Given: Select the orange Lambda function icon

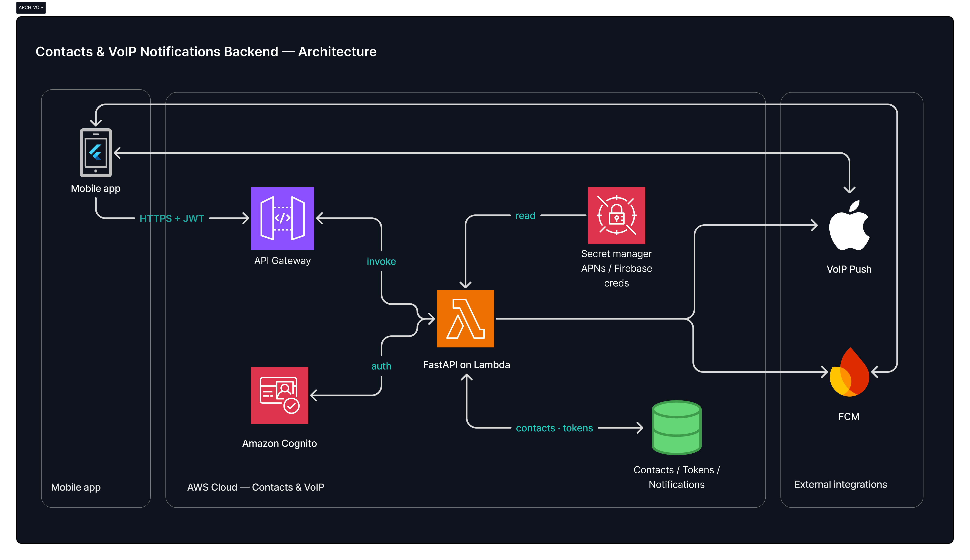Looking at the screenshot, I should 465,319.
